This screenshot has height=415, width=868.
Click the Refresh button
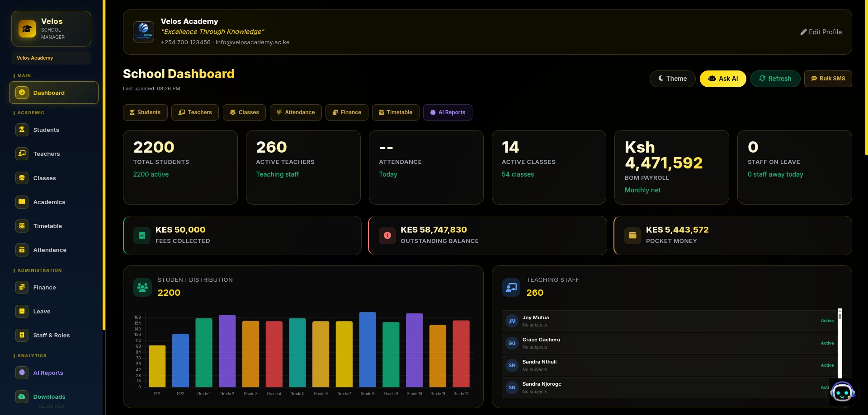click(775, 79)
